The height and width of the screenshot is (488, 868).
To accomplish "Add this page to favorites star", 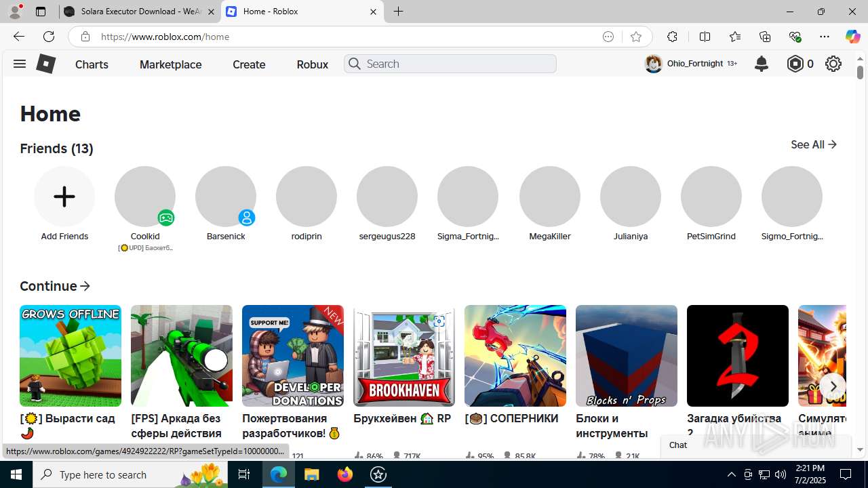I will [x=635, y=37].
